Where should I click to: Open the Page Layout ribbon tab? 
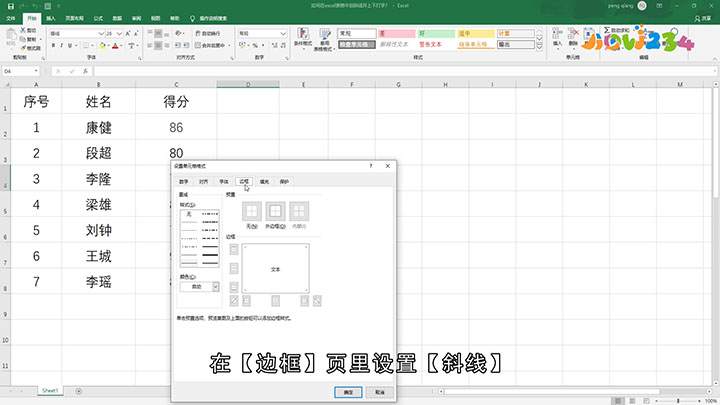(x=74, y=18)
